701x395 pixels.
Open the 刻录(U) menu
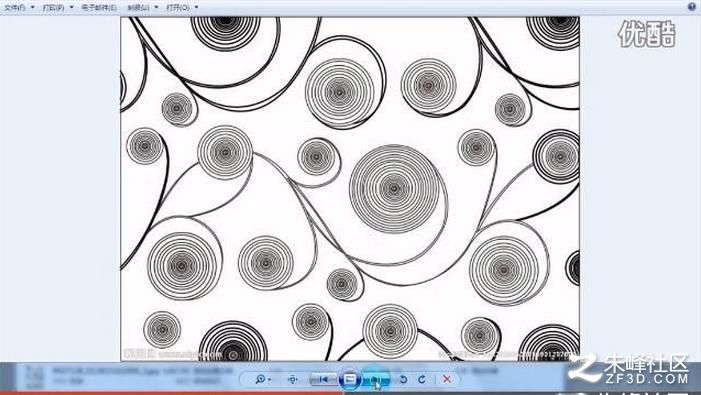coord(138,8)
